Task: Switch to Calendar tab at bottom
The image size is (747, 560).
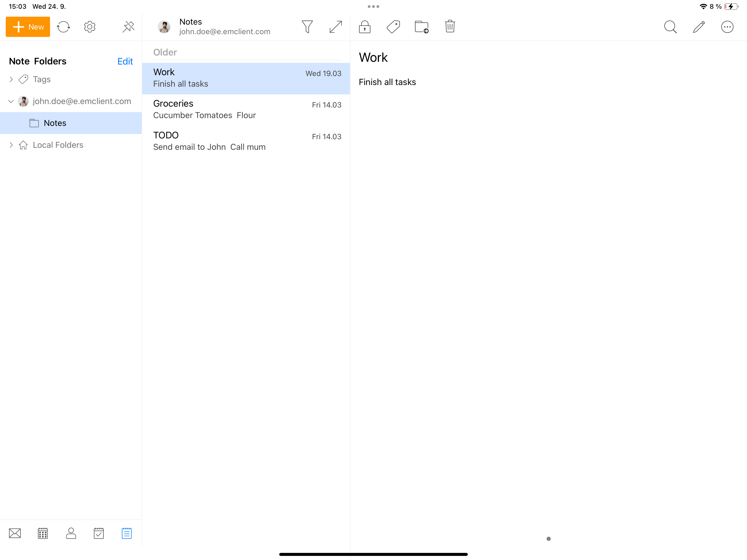Action: click(43, 533)
